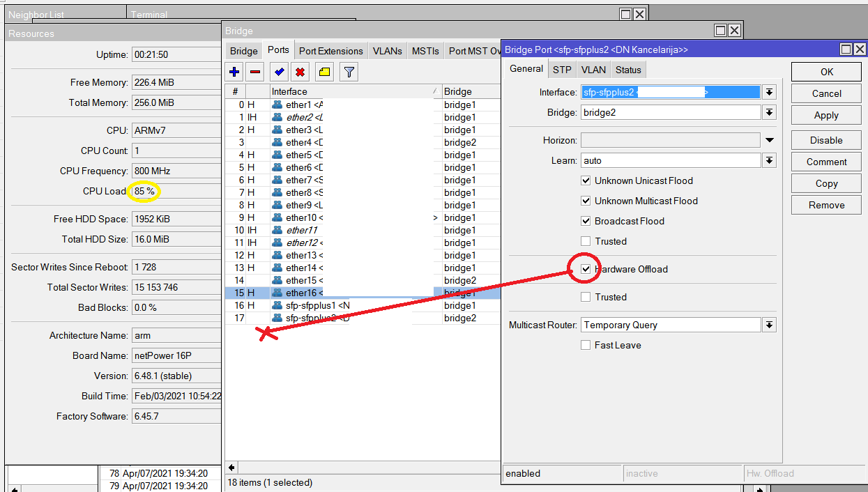Switch to the Status tab
The image size is (868, 492).
[628, 70]
